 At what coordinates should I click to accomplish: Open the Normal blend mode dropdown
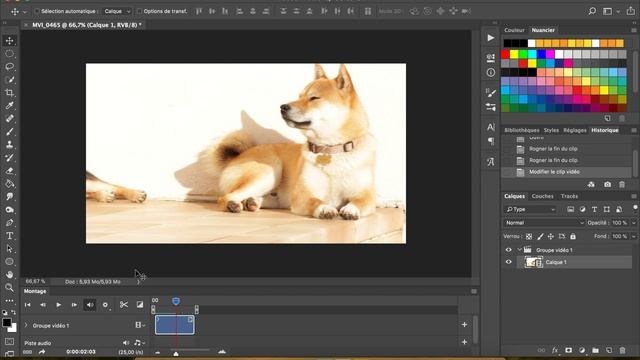(544, 223)
